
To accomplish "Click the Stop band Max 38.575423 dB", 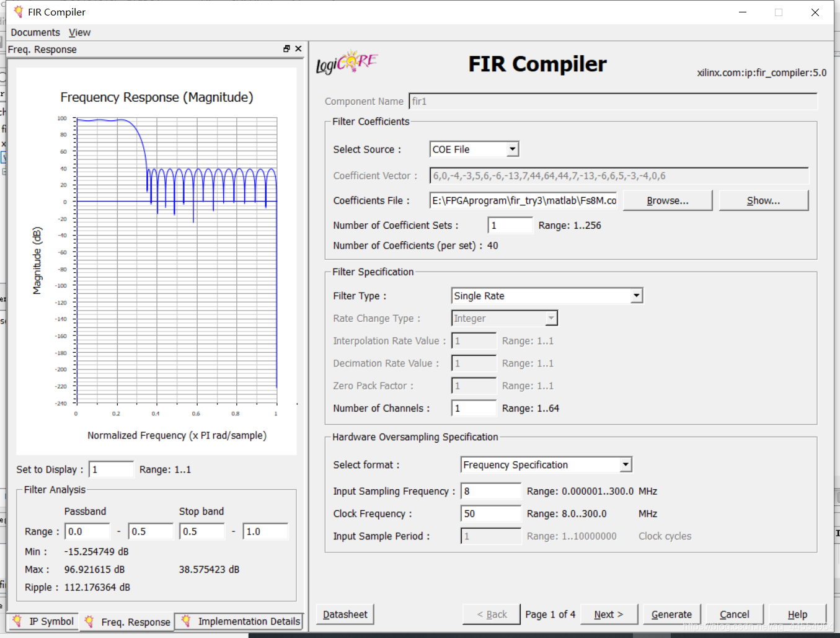I will (209, 569).
